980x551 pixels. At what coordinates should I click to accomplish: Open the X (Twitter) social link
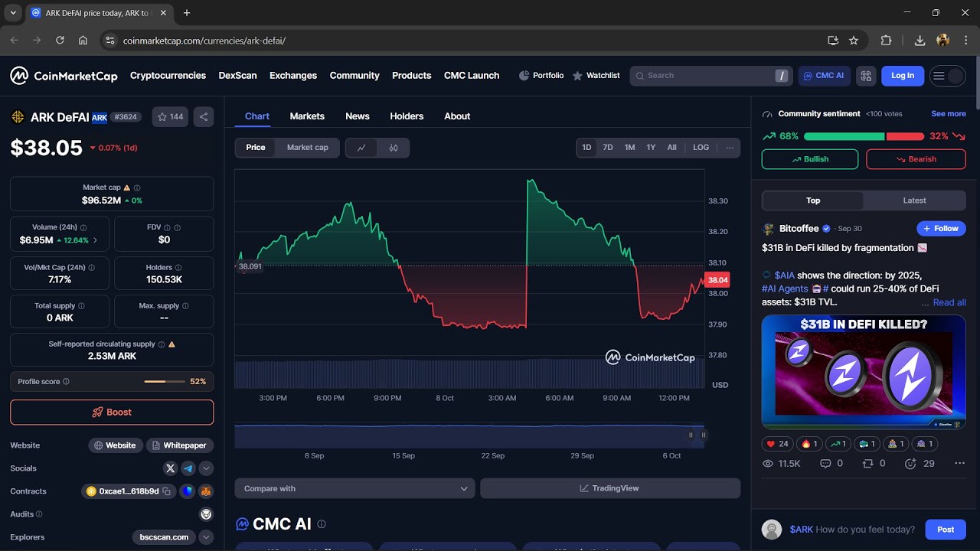171,468
